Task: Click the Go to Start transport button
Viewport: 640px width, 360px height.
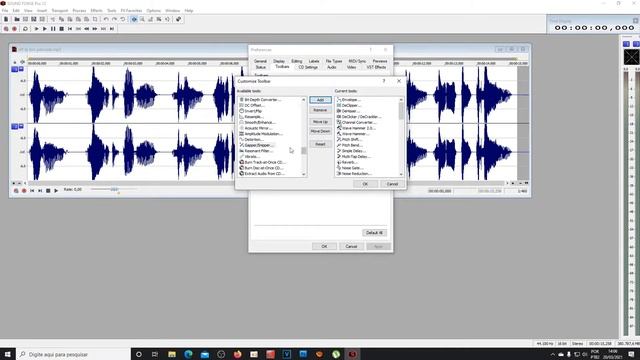Action: click(x=70, y=29)
